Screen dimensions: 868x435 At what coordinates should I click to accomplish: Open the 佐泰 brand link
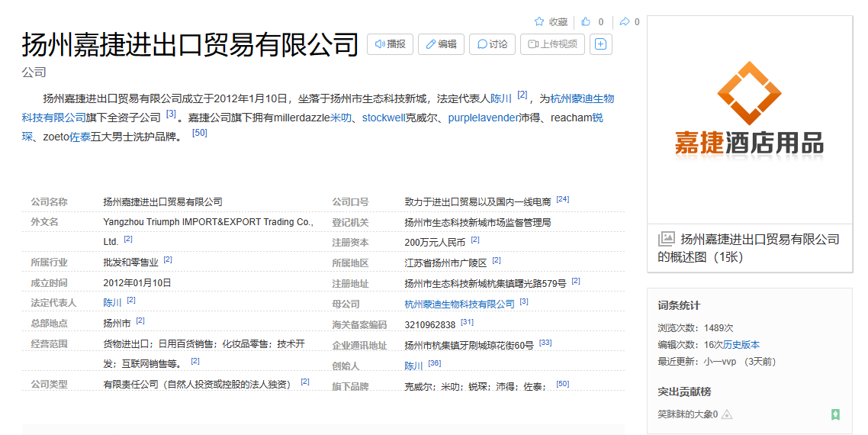click(80, 137)
